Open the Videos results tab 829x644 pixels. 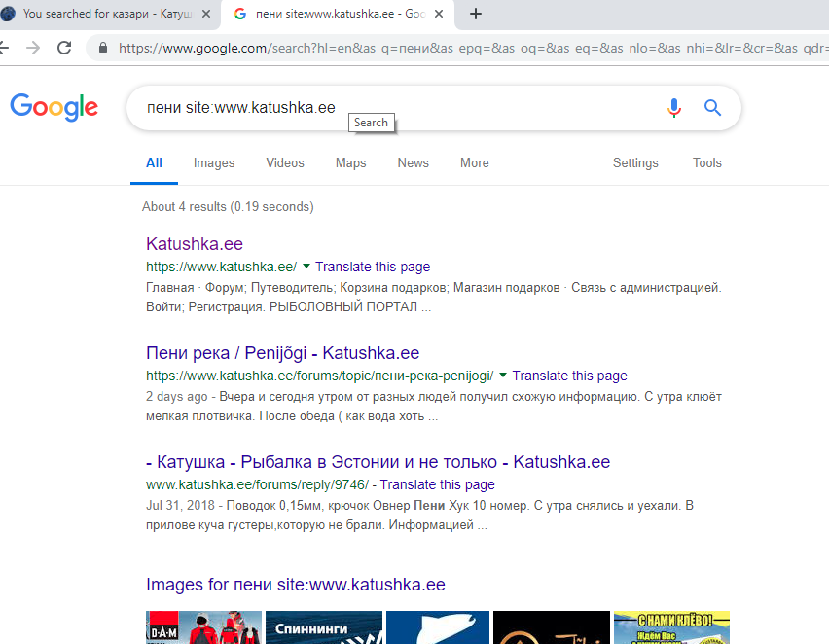(x=285, y=163)
